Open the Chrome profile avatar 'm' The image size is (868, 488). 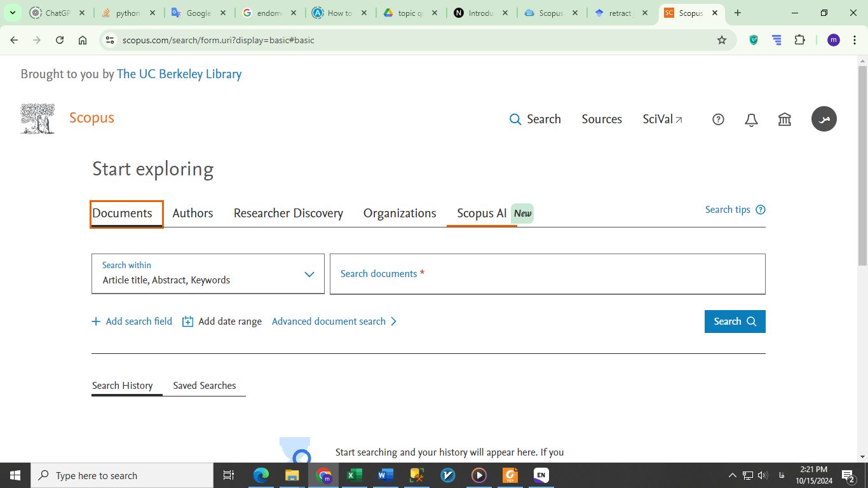pos(834,40)
